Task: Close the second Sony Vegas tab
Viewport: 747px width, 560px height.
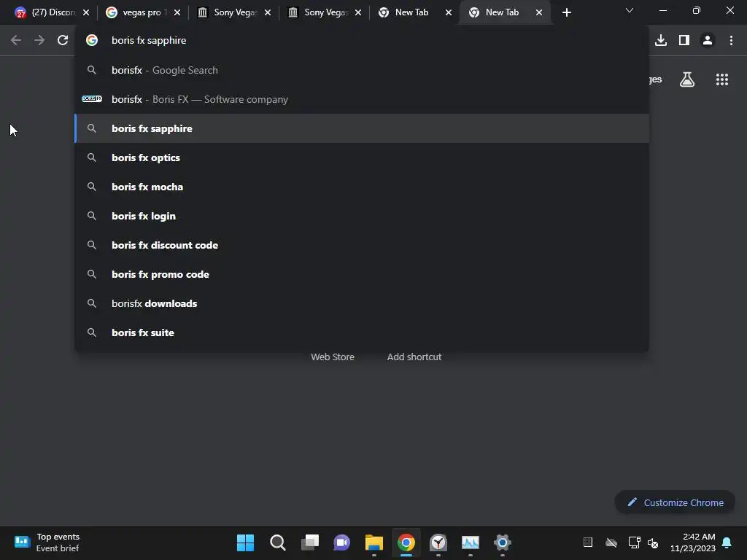Action: pyautogui.click(x=357, y=13)
